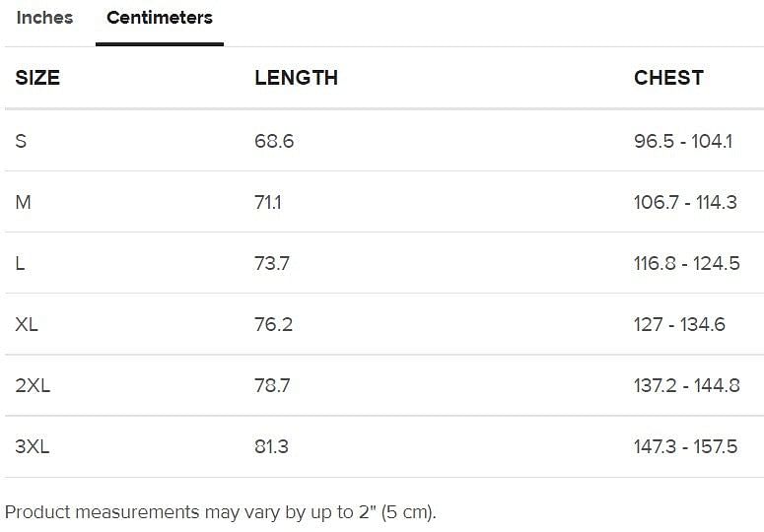
Task: Select the M size row label
Action: (x=24, y=202)
